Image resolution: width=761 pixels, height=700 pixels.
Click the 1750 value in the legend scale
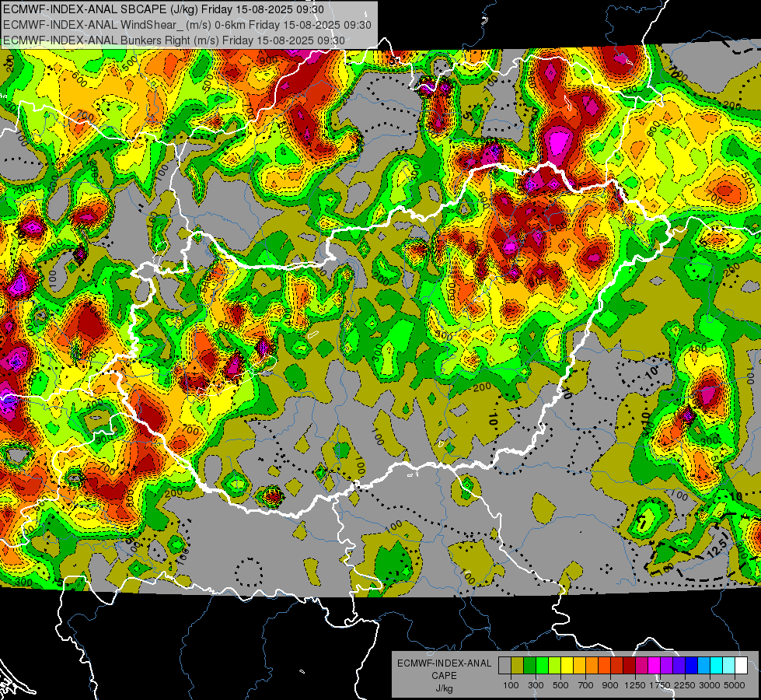[x=660, y=685]
